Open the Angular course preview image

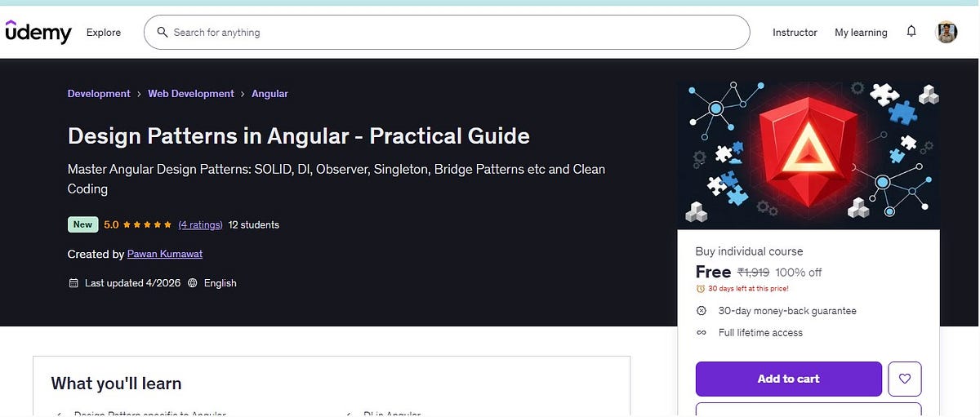[808, 155]
